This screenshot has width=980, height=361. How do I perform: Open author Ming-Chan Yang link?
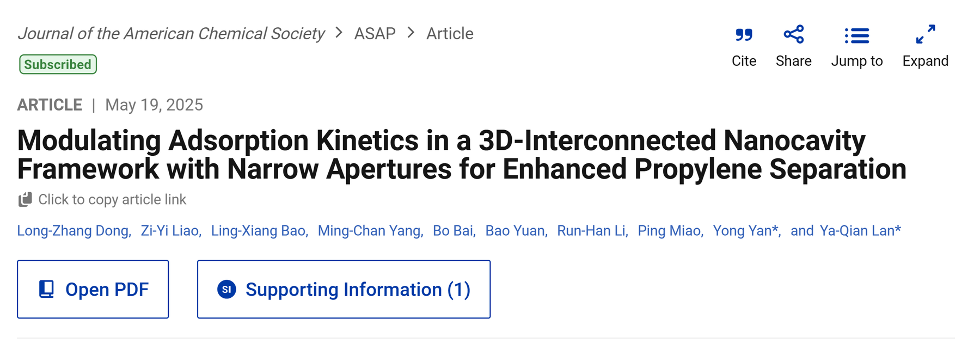pyautogui.click(x=369, y=231)
